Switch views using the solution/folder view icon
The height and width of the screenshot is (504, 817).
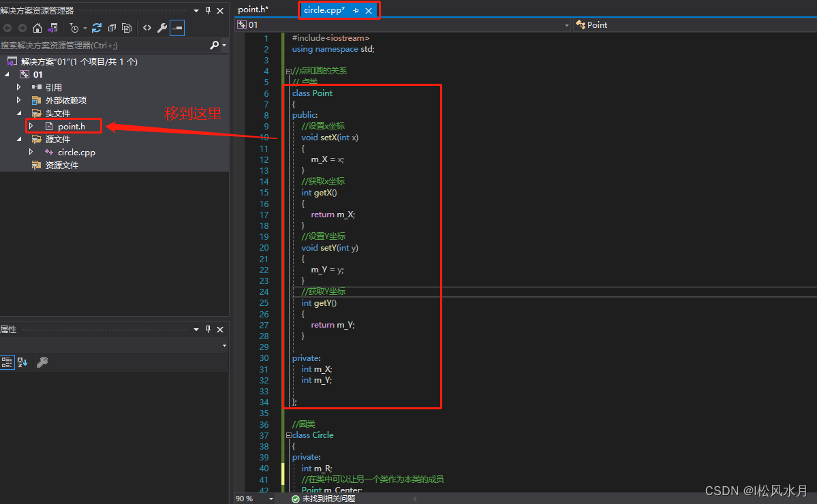(52, 28)
